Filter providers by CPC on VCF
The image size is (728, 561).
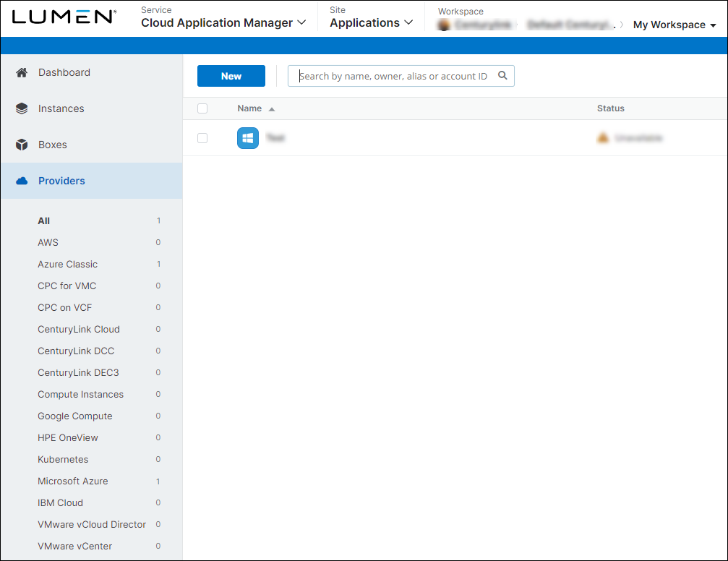click(64, 307)
